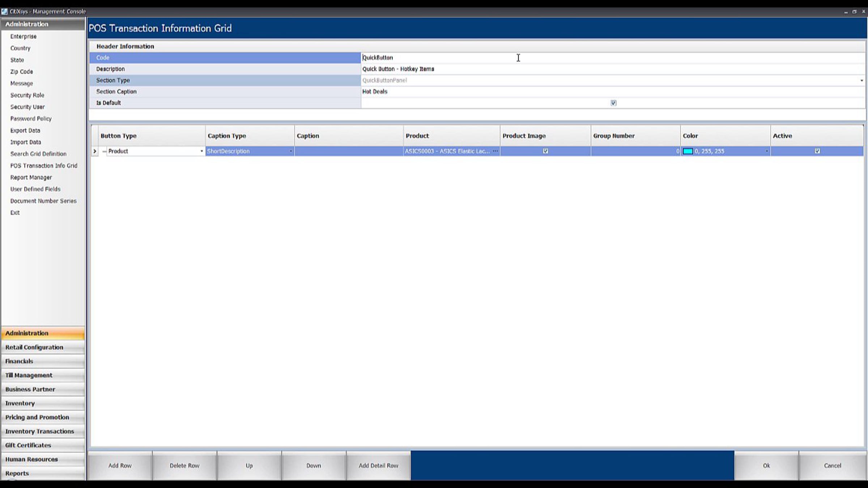Select POS Transaction Info Grid item
This screenshot has width=868, height=488.
(x=44, y=166)
